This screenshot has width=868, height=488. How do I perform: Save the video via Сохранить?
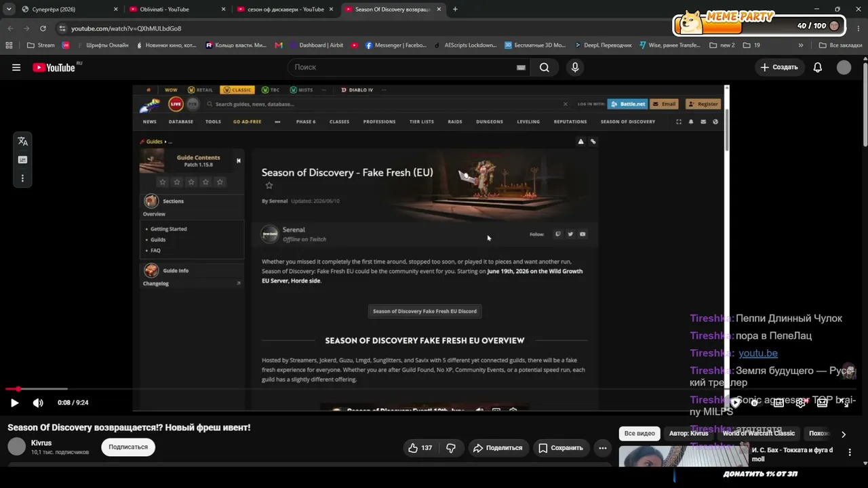[x=561, y=448]
